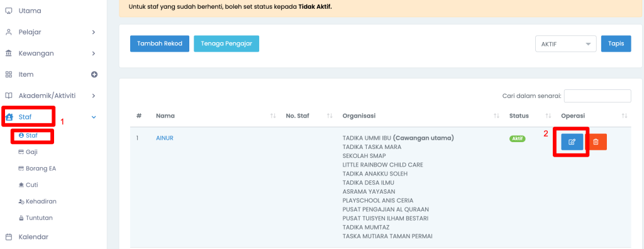Click SEKOLAH SMAP text
Viewport: 644px width, 249px height.
(364, 156)
